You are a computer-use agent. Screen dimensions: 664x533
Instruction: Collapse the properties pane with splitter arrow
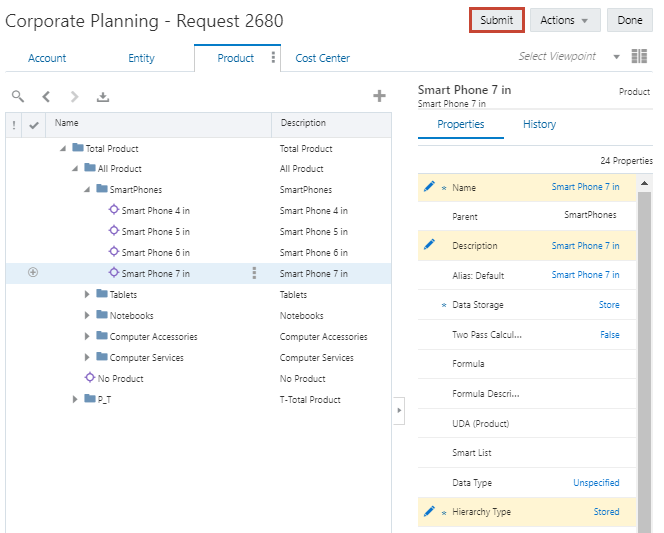399,410
